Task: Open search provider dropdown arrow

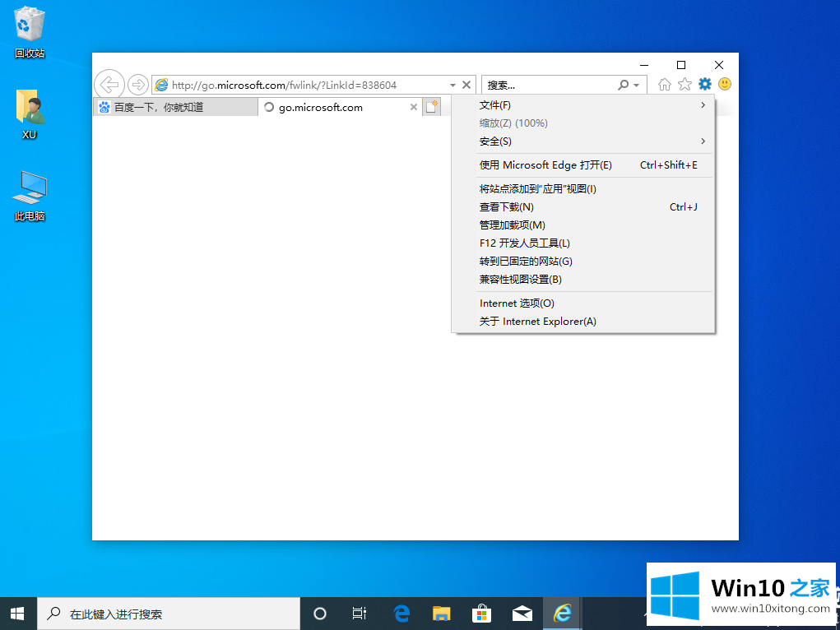Action: click(637, 86)
